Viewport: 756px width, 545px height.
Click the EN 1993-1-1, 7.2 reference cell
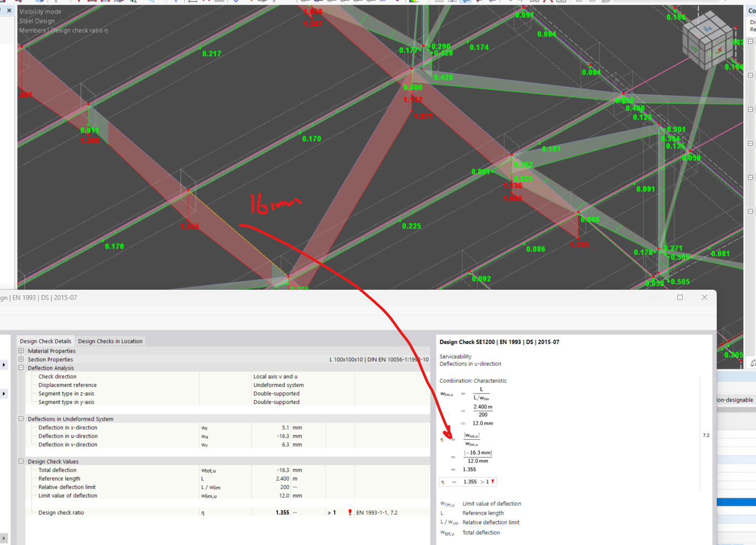(377, 513)
